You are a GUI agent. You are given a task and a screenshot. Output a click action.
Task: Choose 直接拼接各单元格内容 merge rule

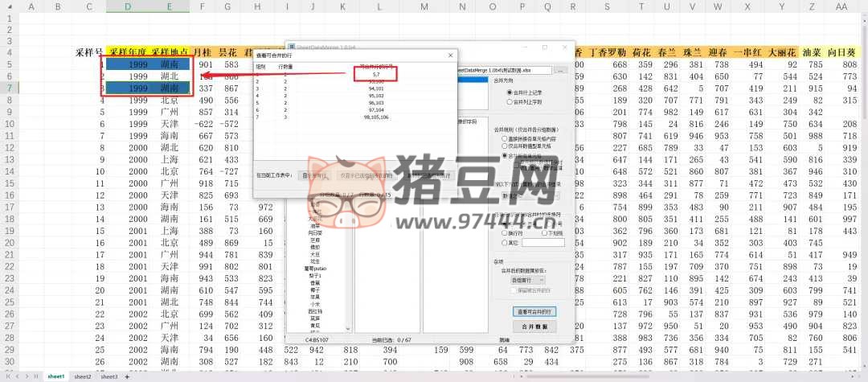pyautogui.click(x=504, y=138)
